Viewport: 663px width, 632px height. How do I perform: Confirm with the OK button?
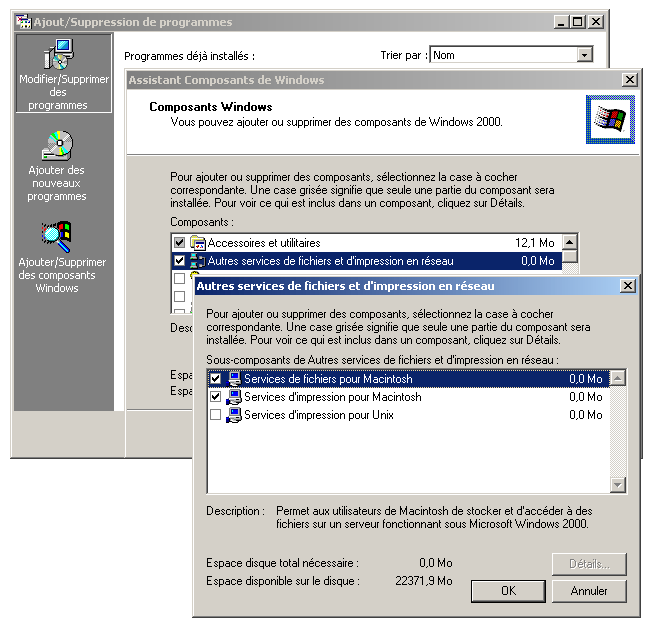click(508, 591)
